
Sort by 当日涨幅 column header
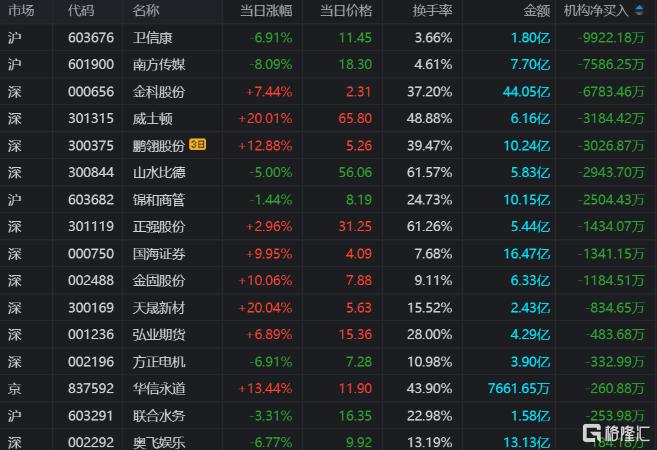[267, 11]
